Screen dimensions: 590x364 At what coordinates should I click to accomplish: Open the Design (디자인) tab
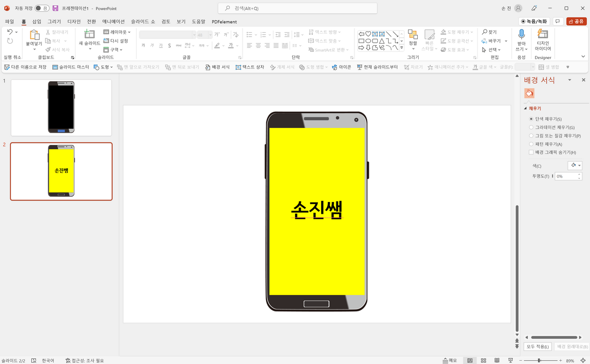pyautogui.click(x=74, y=21)
